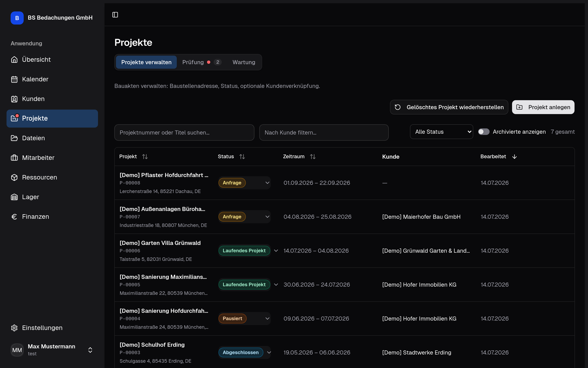
Task: Open project [Demo] Schulhof Erding
Action: pos(152,345)
